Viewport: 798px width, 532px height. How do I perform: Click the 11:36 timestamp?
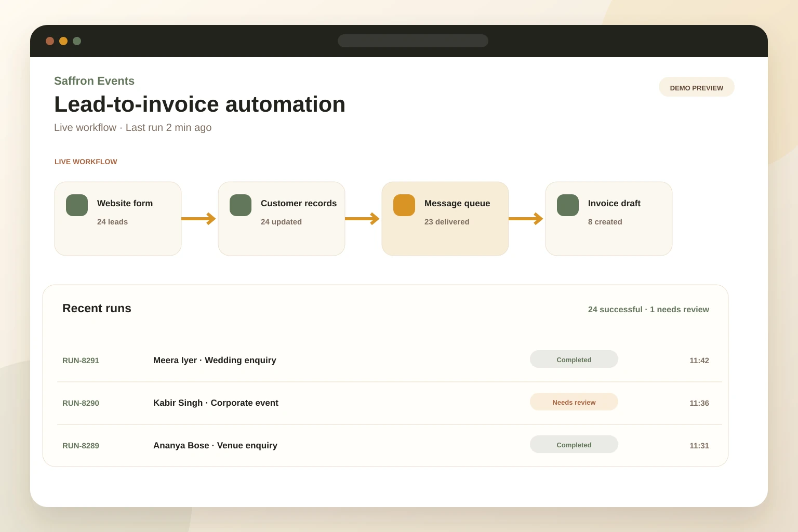click(x=699, y=403)
